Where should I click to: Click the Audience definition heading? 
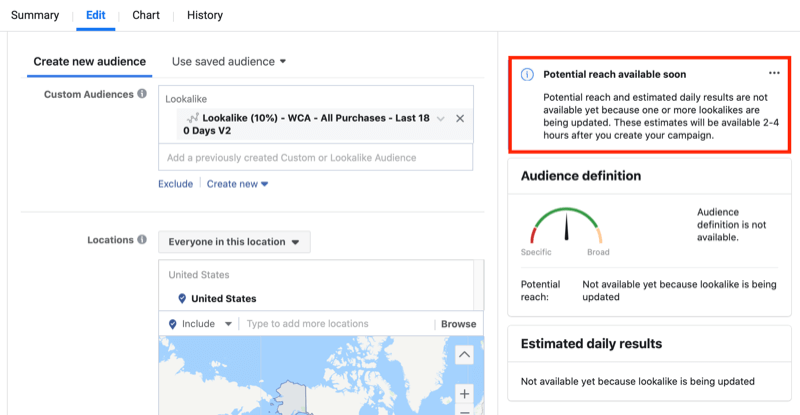[581, 176]
